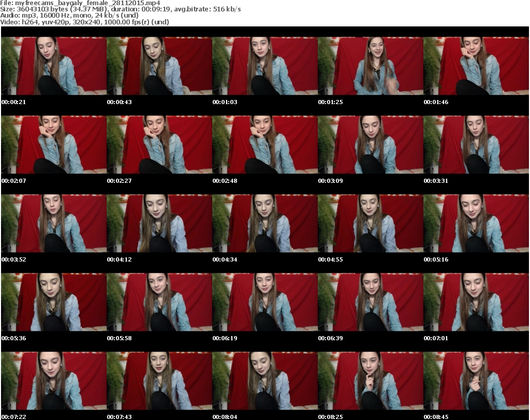The height and width of the screenshot is (420, 530).
Task: Click the timestamp text 00:00:43
Action: [120, 102]
